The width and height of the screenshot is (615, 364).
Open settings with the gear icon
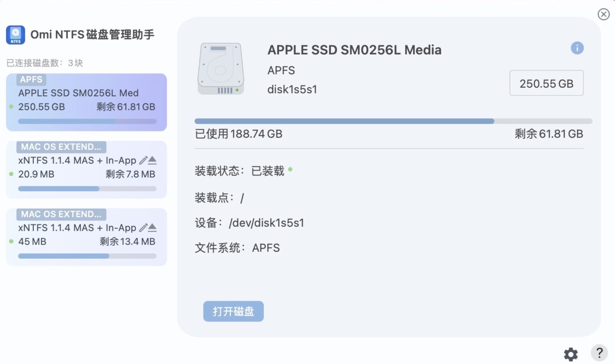(570, 354)
